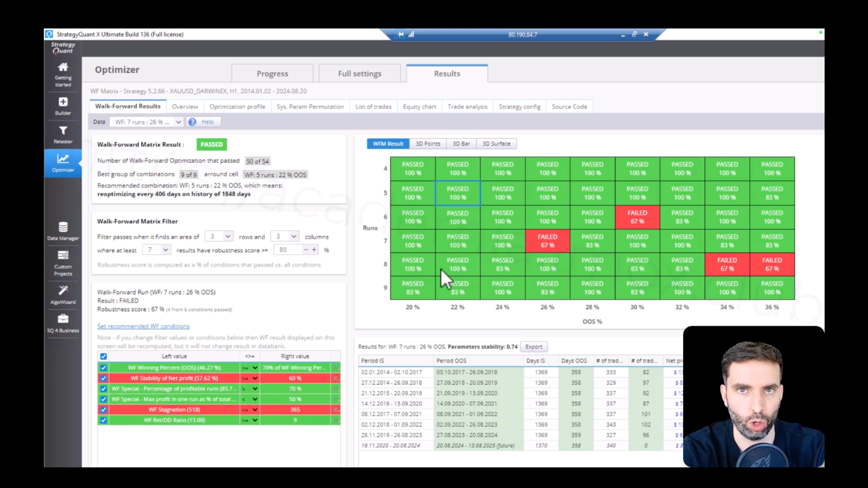Viewport: 868px width, 488px height.
Task: Toggle the header select-all conditions checkbox
Action: (104, 357)
